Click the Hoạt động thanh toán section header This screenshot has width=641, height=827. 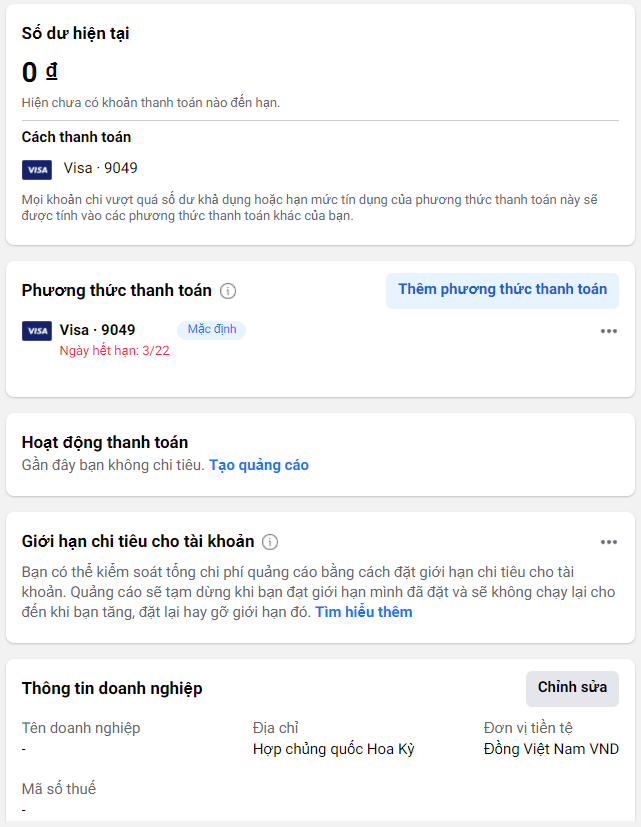point(114,441)
